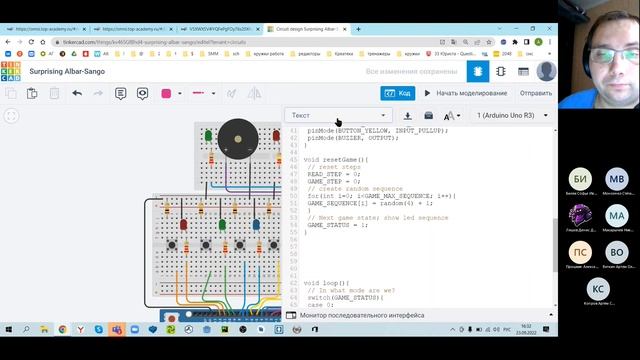This screenshot has height=360, width=640.
Task: Click the delete trash icon
Action: point(54,93)
